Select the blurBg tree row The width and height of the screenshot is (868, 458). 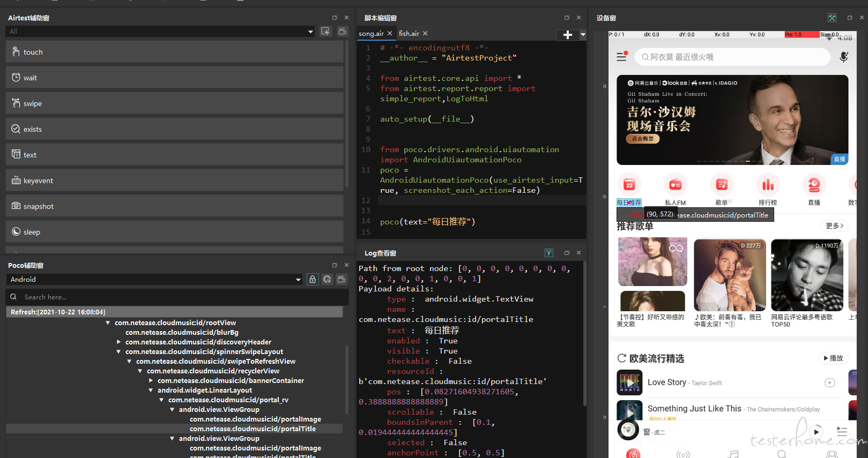[182, 332]
